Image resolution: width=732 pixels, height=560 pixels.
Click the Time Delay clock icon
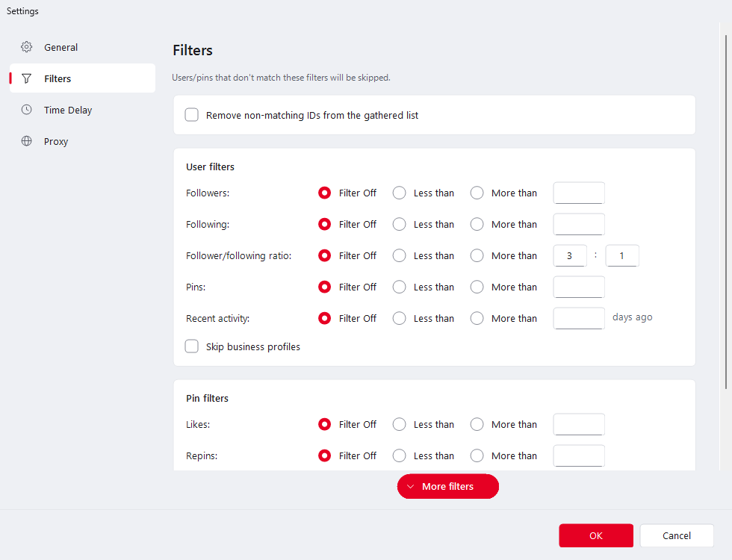click(x=27, y=110)
